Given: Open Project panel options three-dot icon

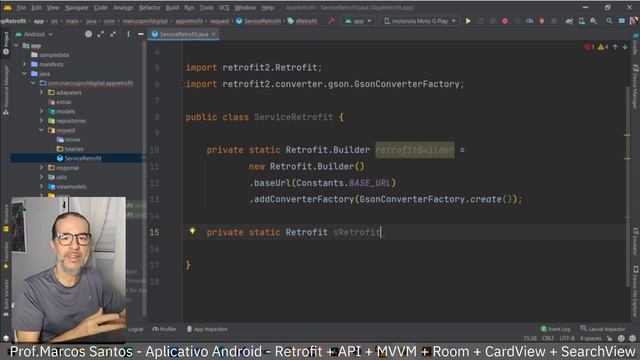Looking at the screenshot, I should tap(128, 34).
